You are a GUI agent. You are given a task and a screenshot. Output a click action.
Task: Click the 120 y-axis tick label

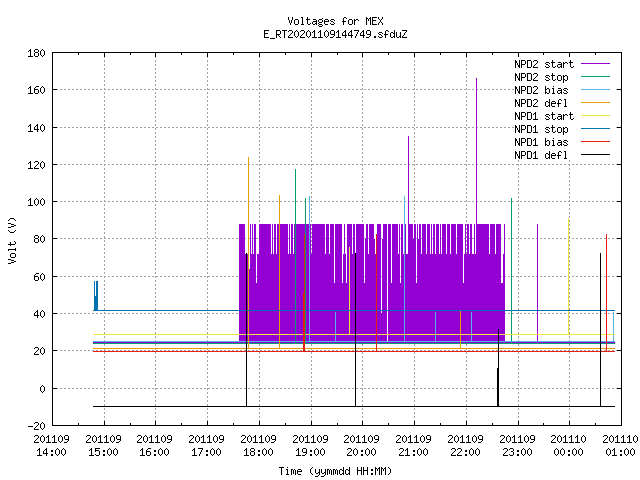36,165
